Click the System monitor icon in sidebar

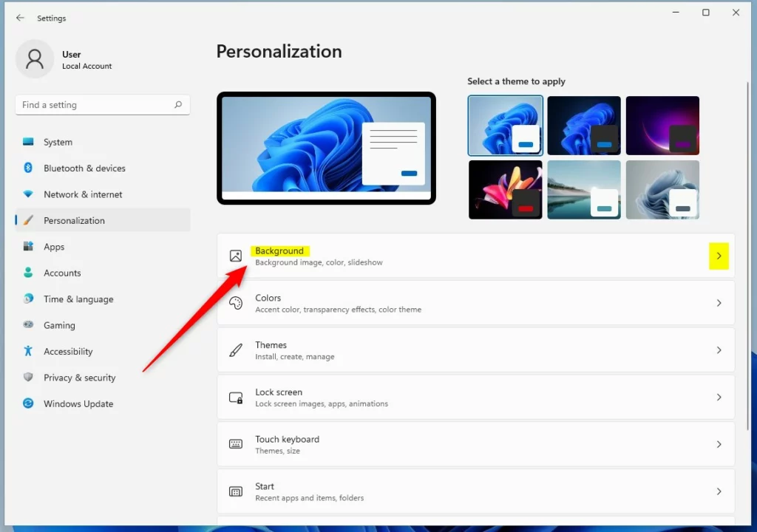tap(28, 142)
